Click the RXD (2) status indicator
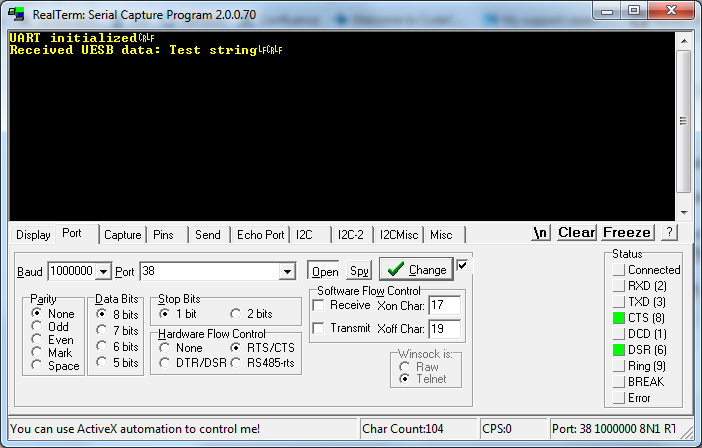The height and width of the screenshot is (448, 702). (619, 286)
